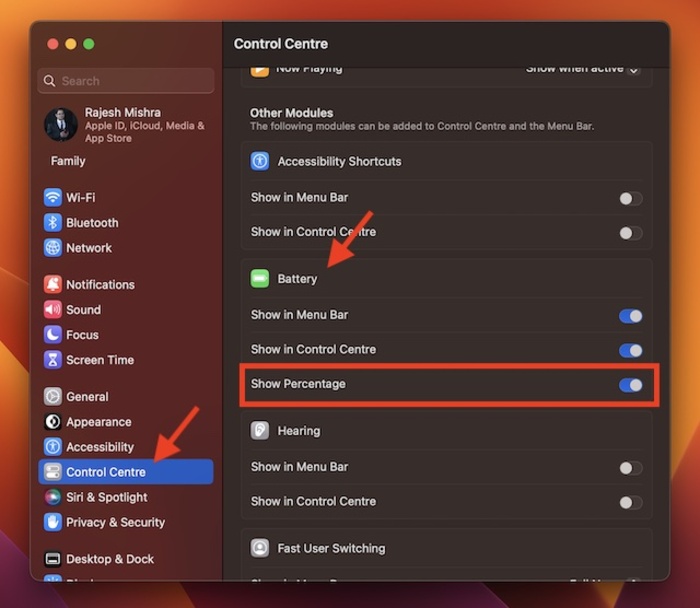Screen dimensions: 700x608
Task: Select Notifications in the sidebar
Action: tap(126, 284)
